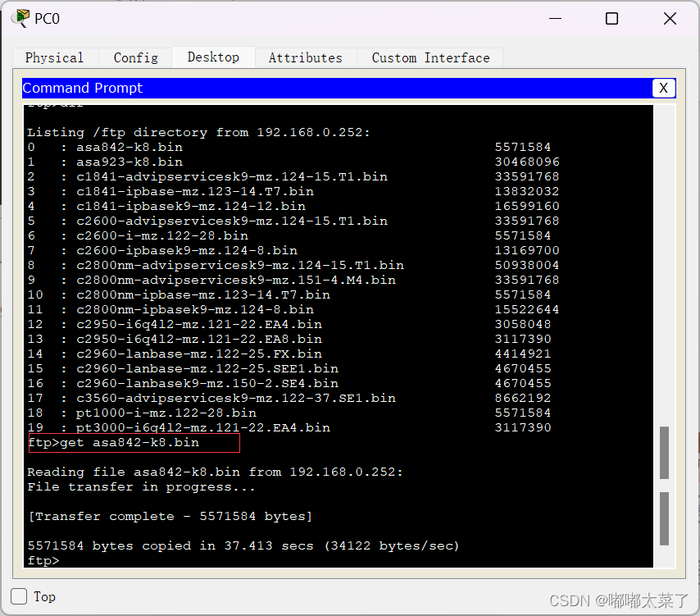Click c2950-i6q4l2-mz.121-22.EA4.bin entry
This screenshot has height=616, width=700.
pyautogui.click(x=199, y=324)
